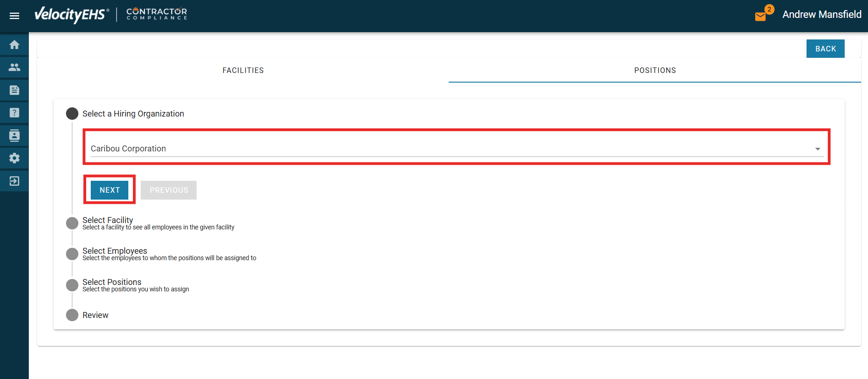Open the Employees people icon in sidebar
Viewport: 868px width, 379px height.
coord(14,67)
